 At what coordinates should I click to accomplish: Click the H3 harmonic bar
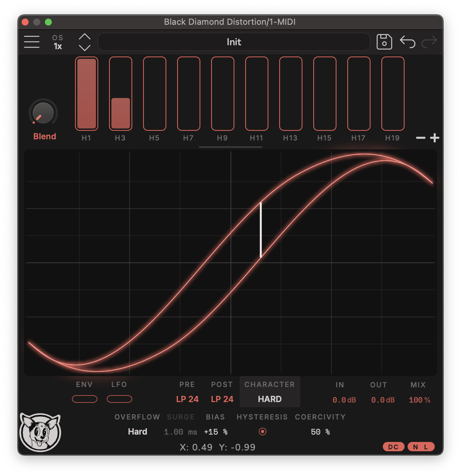(121, 94)
